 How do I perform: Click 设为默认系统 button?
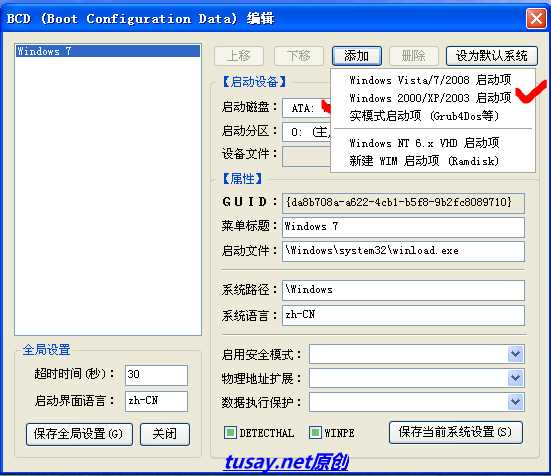(x=492, y=56)
